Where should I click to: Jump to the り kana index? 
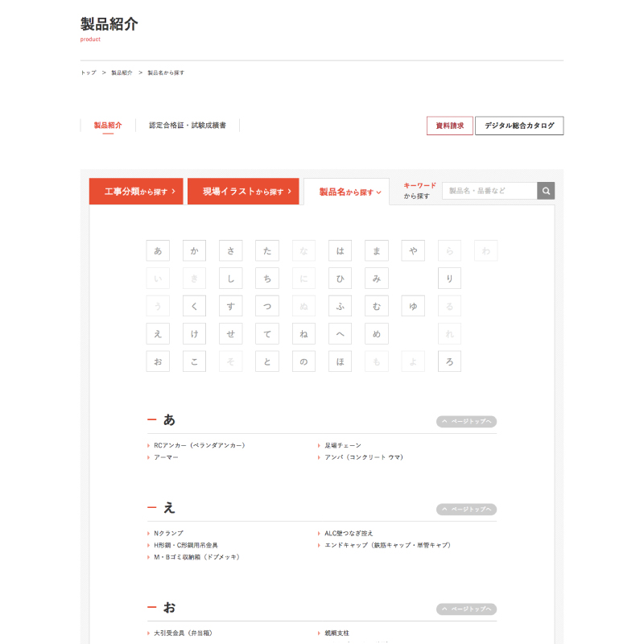[x=449, y=279]
